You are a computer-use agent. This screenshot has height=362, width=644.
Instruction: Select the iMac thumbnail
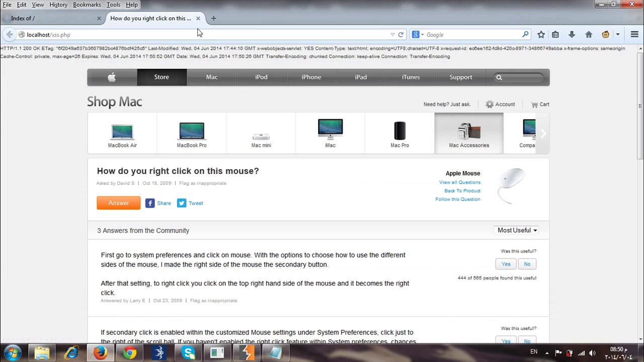[330, 133]
